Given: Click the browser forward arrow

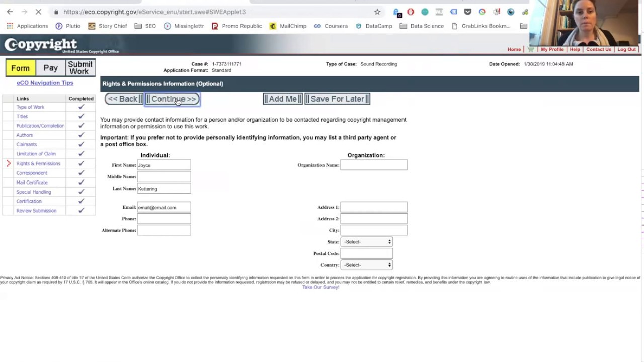Looking at the screenshot, I should point(24,12).
